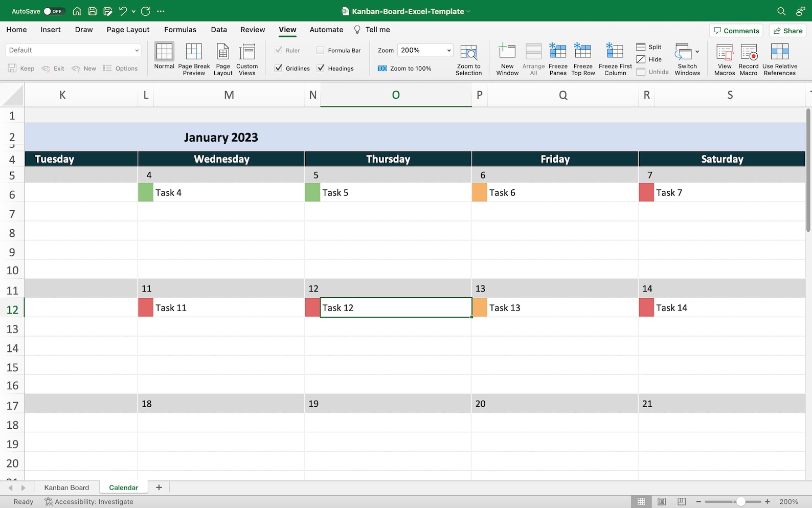Select Page Layout view in status bar
The width and height of the screenshot is (812, 508).
[662, 501]
